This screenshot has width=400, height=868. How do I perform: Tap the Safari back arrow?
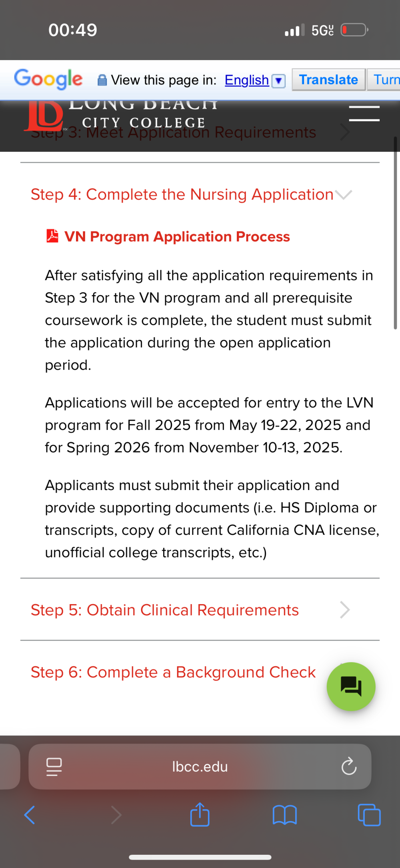click(x=30, y=815)
